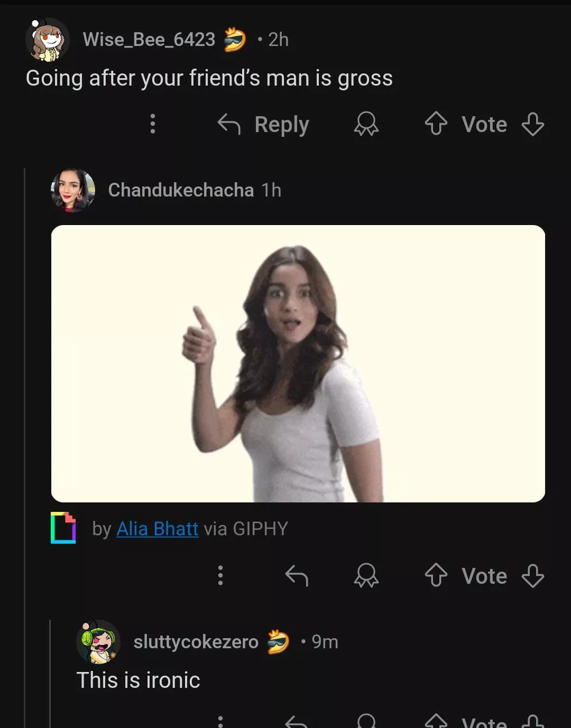Click reply arrow under Chandukechacha's GIF
Image resolution: width=571 pixels, height=728 pixels.
click(x=297, y=575)
